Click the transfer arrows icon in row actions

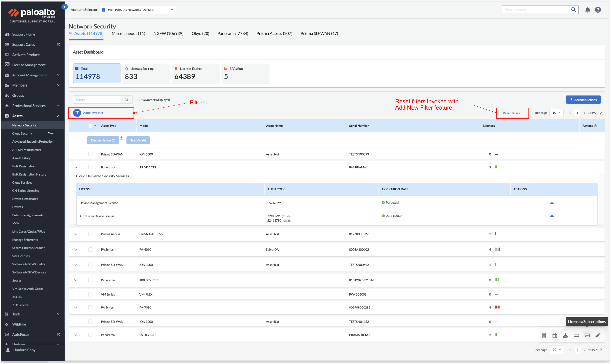(576, 335)
